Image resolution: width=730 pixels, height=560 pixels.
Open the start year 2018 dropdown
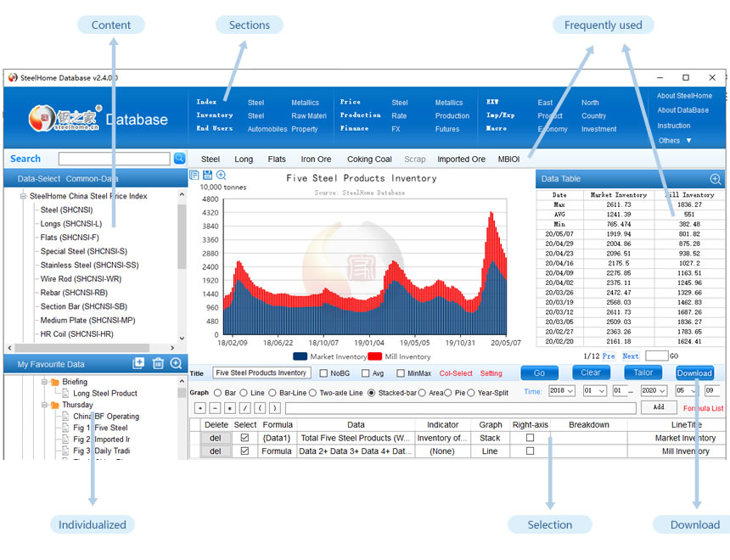pos(561,390)
